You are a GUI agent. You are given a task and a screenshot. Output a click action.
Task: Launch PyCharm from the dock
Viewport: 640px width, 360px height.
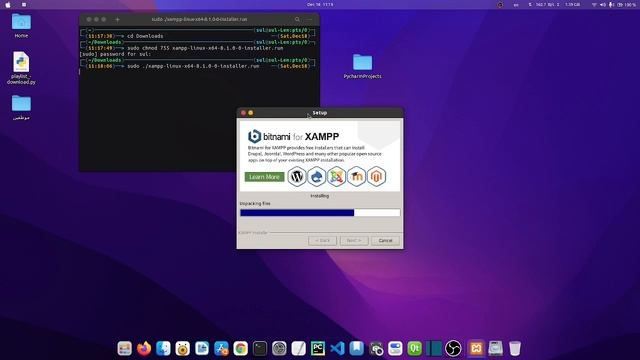318,349
